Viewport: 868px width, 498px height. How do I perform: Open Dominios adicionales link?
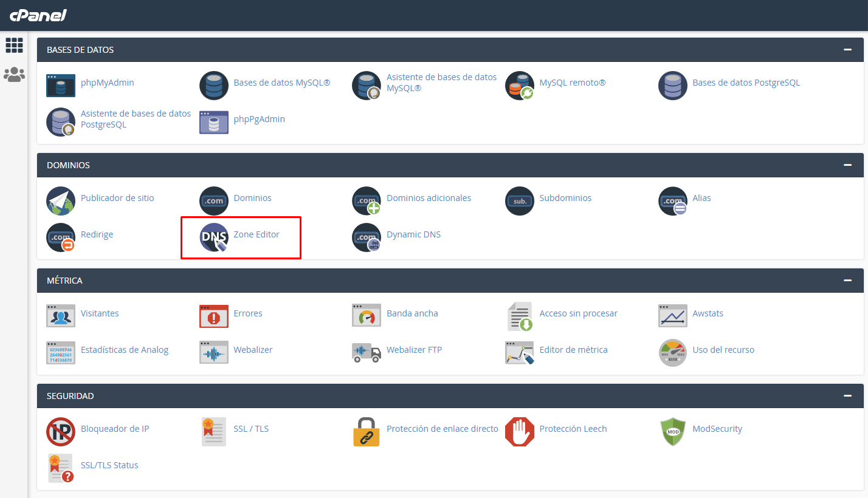click(429, 198)
